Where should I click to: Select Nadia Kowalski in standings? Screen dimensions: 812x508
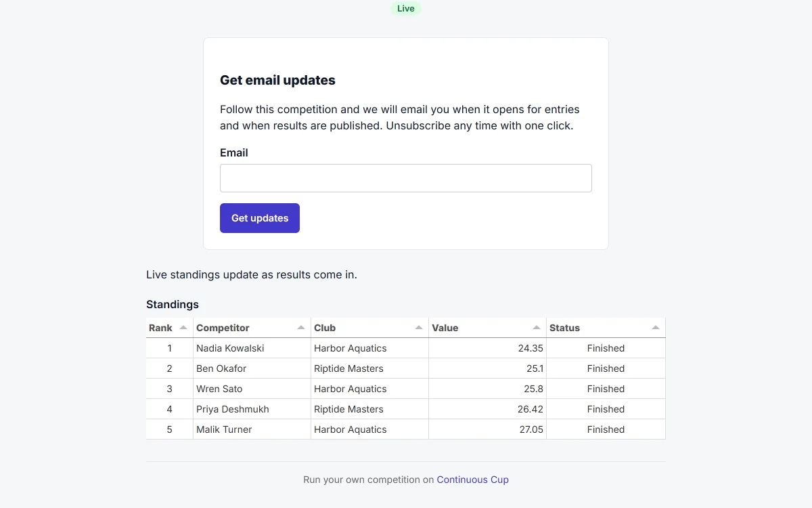coord(230,348)
